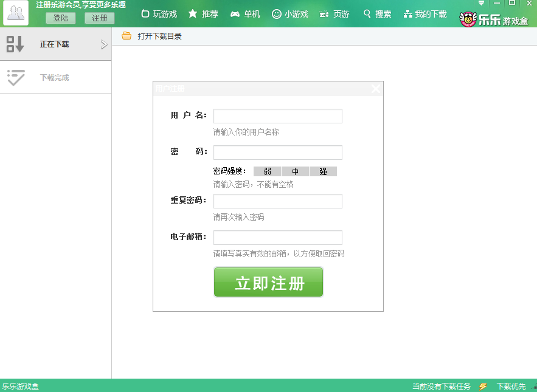Screen dimensions: 537x392
Task: Click the 重复密码 input field
Action: [277, 201]
